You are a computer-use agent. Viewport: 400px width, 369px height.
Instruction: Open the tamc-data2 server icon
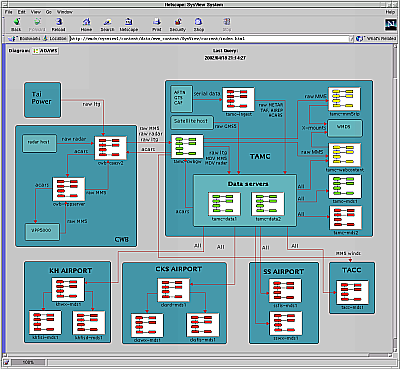pyautogui.click(x=268, y=204)
